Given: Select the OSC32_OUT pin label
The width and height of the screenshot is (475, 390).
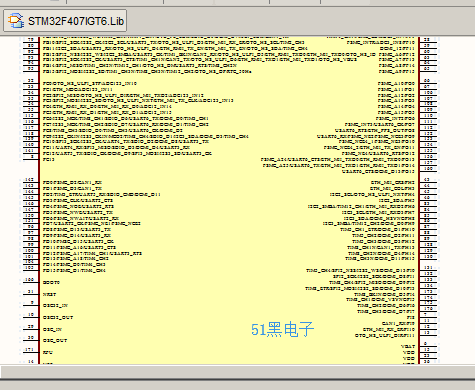Looking at the screenshot, I should coord(58,317).
